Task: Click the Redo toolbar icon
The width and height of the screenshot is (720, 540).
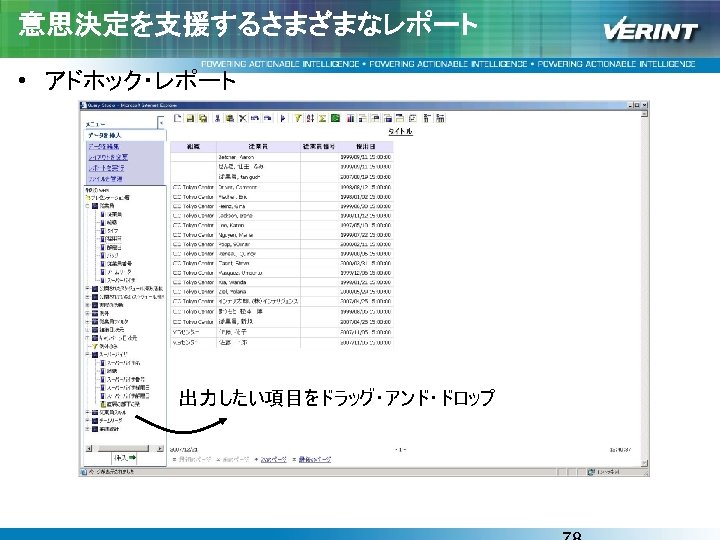Action: (268, 118)
